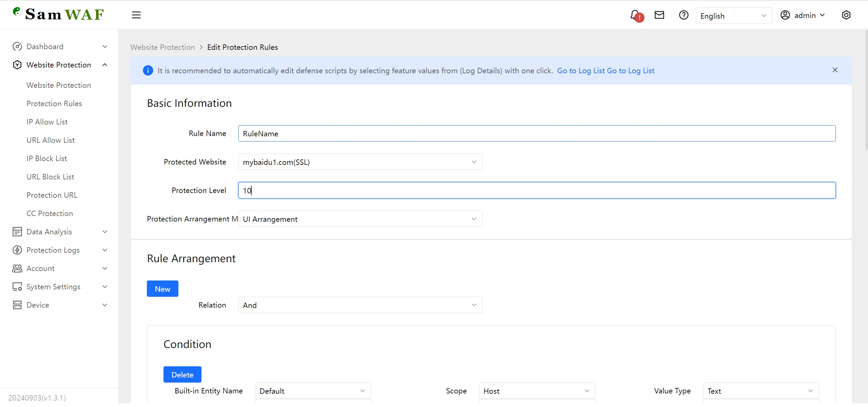
Task: Open IP Block List menu item
Action: pyautogui.click(x=47, y=158)
